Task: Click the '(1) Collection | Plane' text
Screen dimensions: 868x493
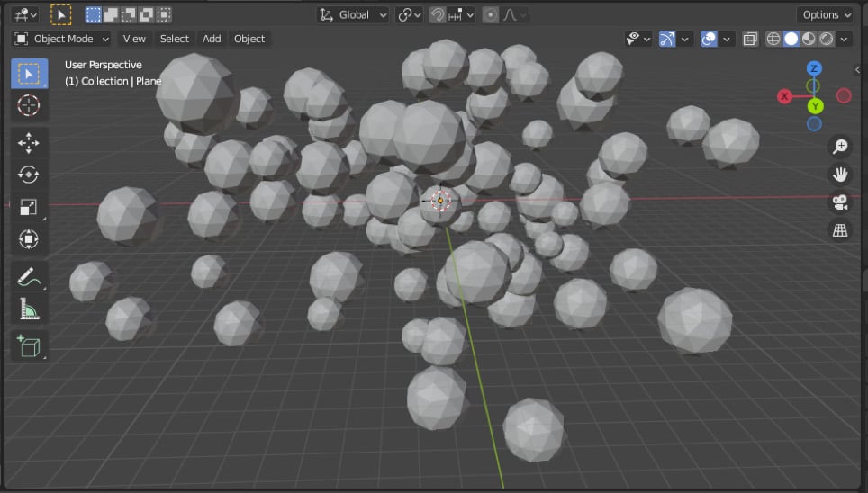Action: click(x=113, y=81)
